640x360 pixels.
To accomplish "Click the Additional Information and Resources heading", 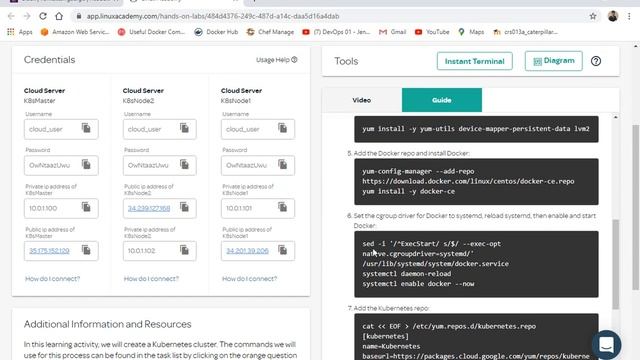I will [107, 324].
